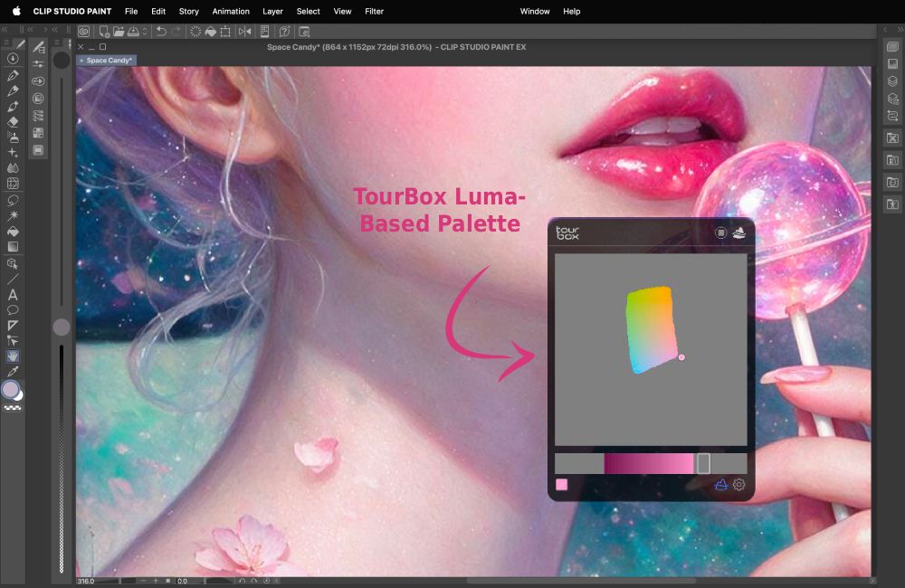Viewport: 905px width, 588px height.
Task: Click the main foreground color swatch
Action: (x=10, y=390)
